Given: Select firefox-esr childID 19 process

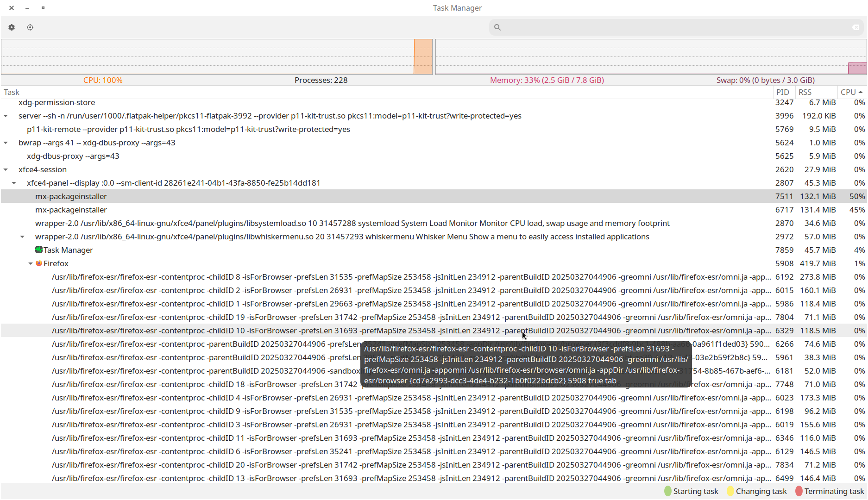Looking at the screenshot, I should click(x=434, y=317).
